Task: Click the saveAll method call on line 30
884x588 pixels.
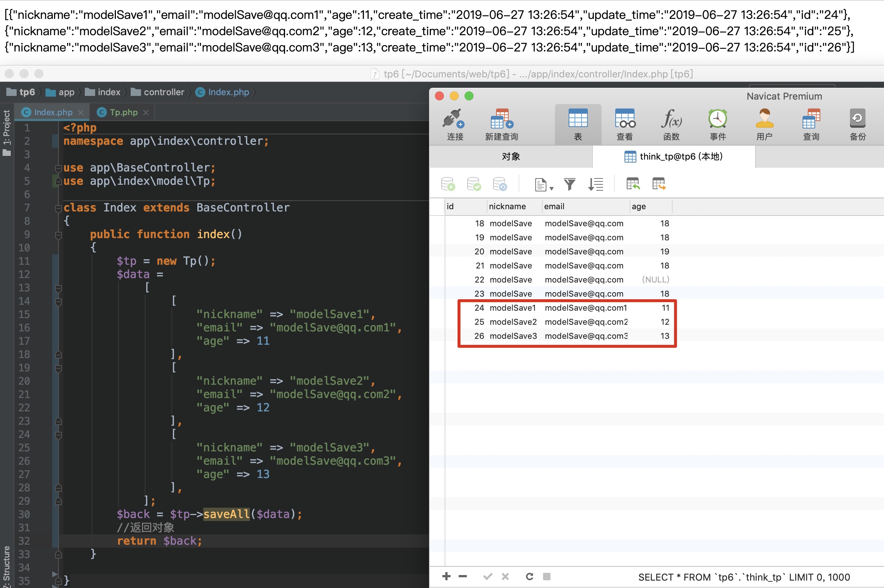Action: pos(226,514)
